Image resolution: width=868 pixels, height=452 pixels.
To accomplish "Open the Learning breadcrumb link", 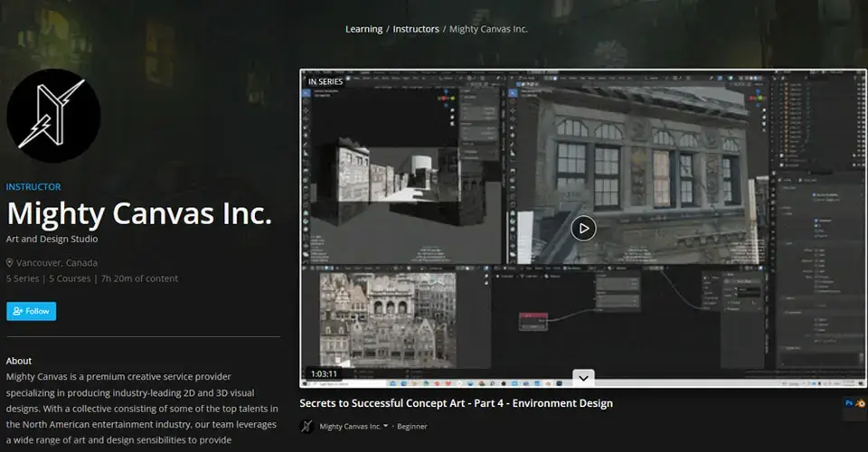I will 363,29.
